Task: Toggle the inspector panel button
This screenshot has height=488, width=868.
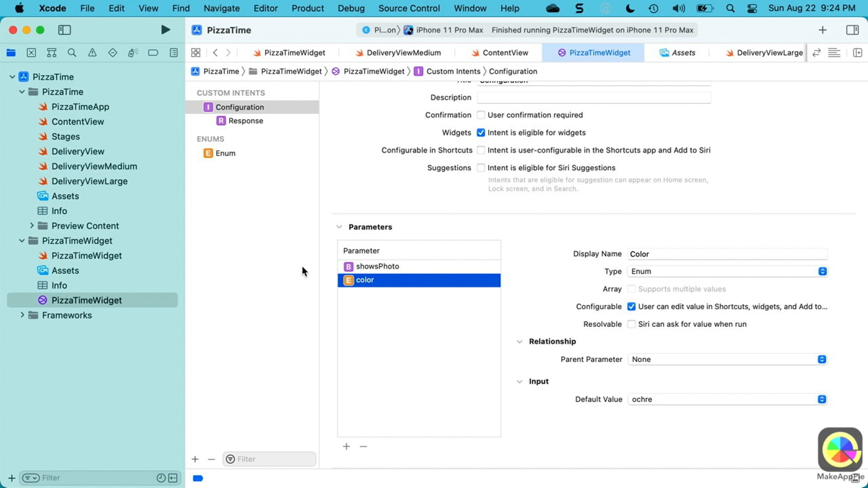Action: (852, 30)
